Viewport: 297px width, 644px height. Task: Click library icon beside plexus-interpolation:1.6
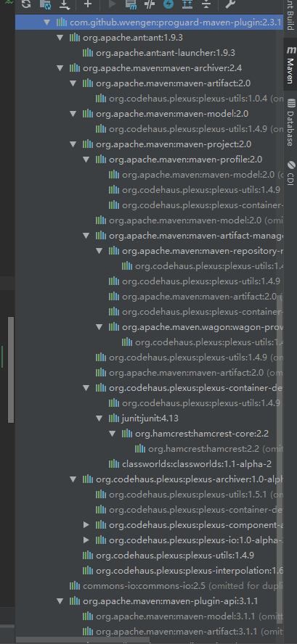click(88, 570)
